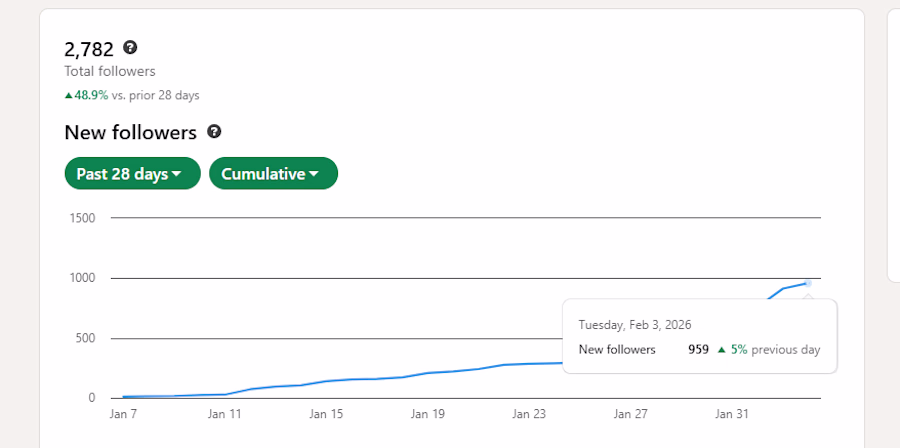The width and height of the screenshot is (900, 448).
Task: Open the Cumulative dropdown
Action: click(273, 173)
